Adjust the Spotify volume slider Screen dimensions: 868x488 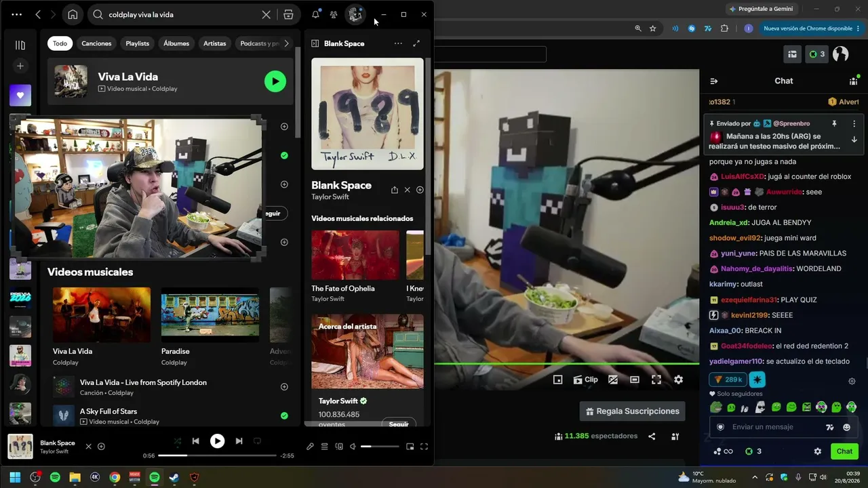[380, 447]
